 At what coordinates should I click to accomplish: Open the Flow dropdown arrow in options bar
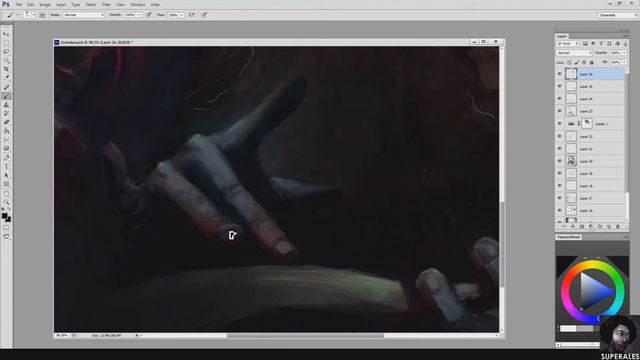(182, 15)
